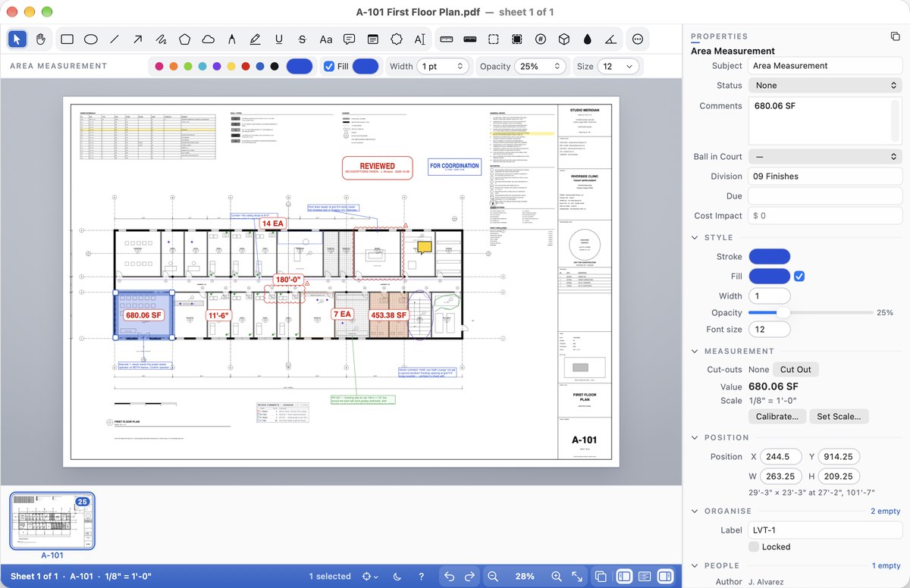Zoom out with the minus magnifier
The image size is (910, 588).
493,577
